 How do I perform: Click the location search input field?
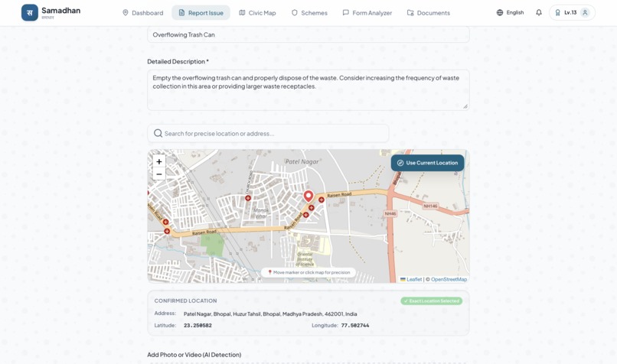[268, 134]
